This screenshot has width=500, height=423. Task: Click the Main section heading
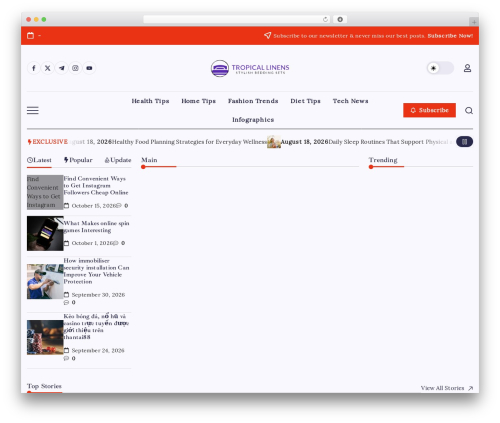[x=149, y=160]
